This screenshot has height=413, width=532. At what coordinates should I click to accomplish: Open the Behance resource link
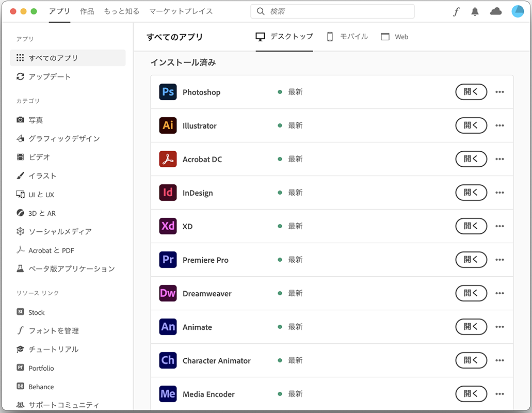tap(35, 387)
